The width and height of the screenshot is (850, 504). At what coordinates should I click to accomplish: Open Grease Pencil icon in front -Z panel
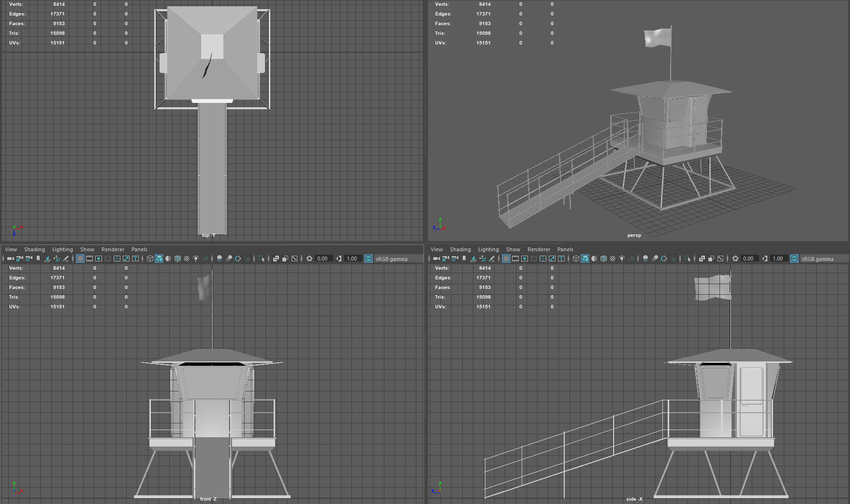click(x=66, y=259)
